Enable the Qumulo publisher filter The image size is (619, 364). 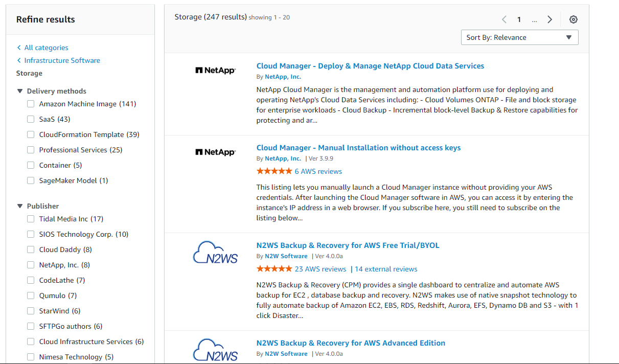pos(31,295)
